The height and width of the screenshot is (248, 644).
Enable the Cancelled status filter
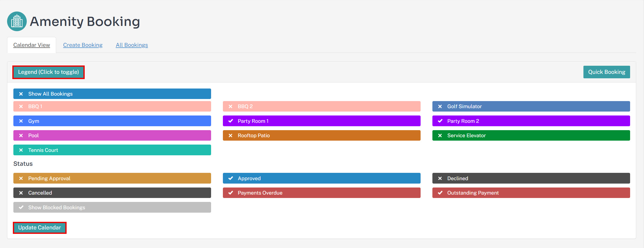tap(112, 193)
